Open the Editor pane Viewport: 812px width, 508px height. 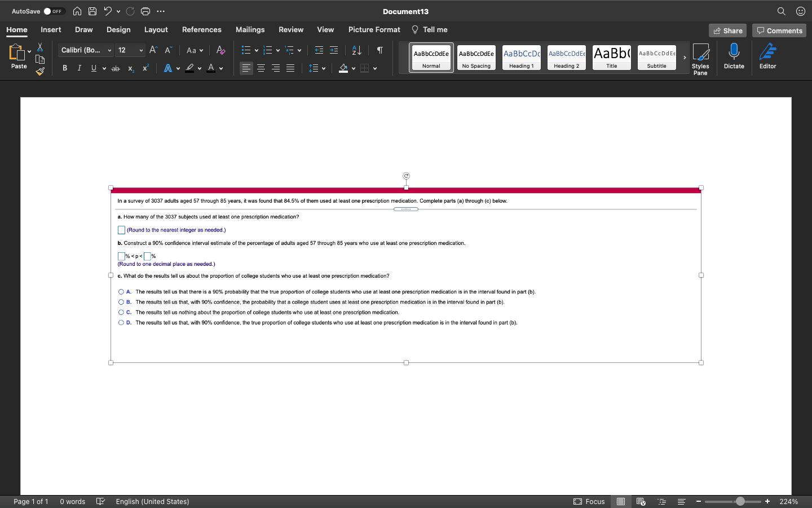767,56
